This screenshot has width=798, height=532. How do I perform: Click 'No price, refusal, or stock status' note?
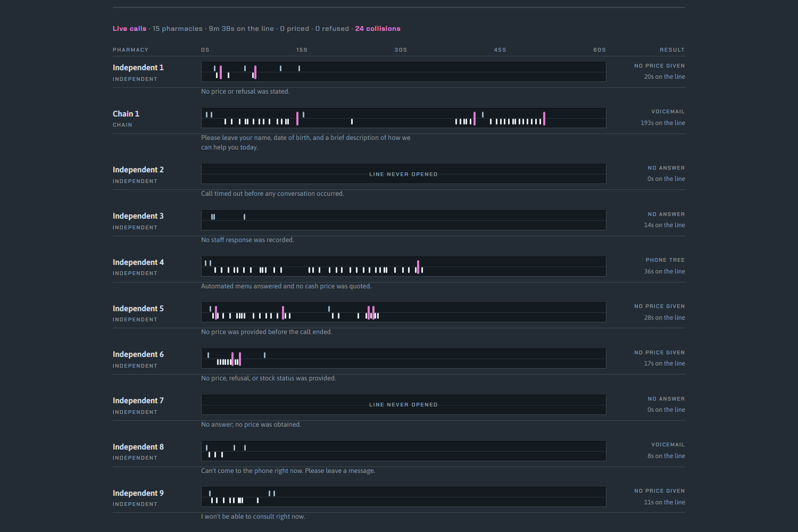click(x=269, y=378)
